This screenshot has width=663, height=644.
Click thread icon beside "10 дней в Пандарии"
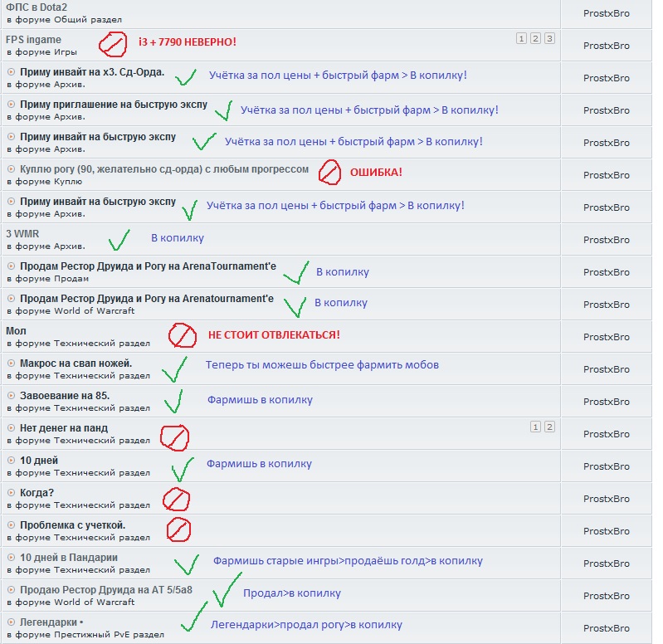point(11,558)
